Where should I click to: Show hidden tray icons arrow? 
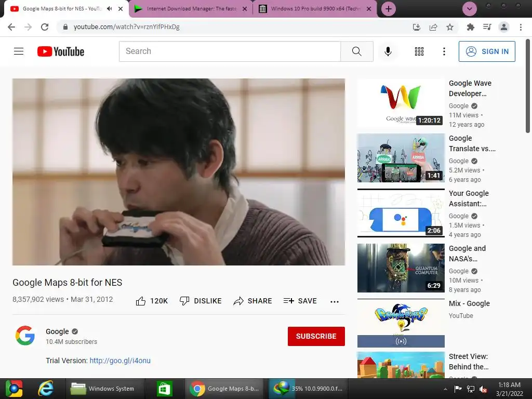pos(445,389)
